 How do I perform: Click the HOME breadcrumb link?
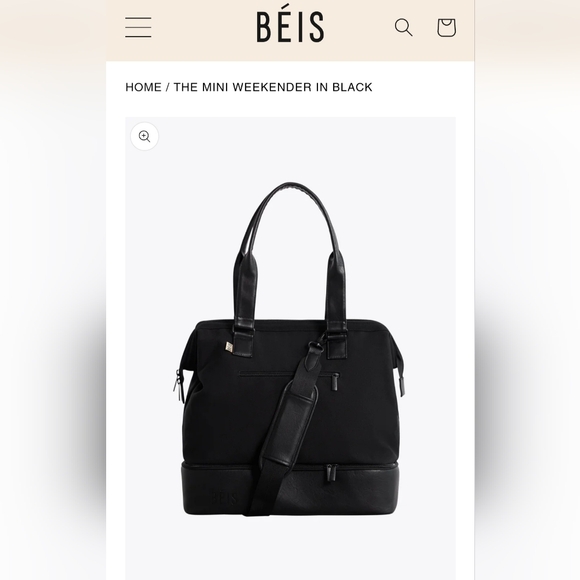click(144, 87)
